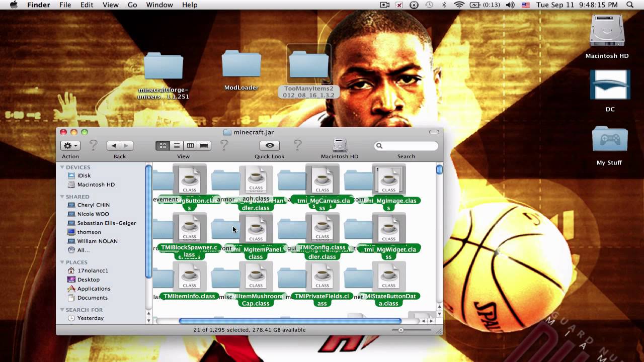Collapse the SHARED sidebar section
Image resolution: width=644 pixels, height=362 pixels.
coord(62,197)
